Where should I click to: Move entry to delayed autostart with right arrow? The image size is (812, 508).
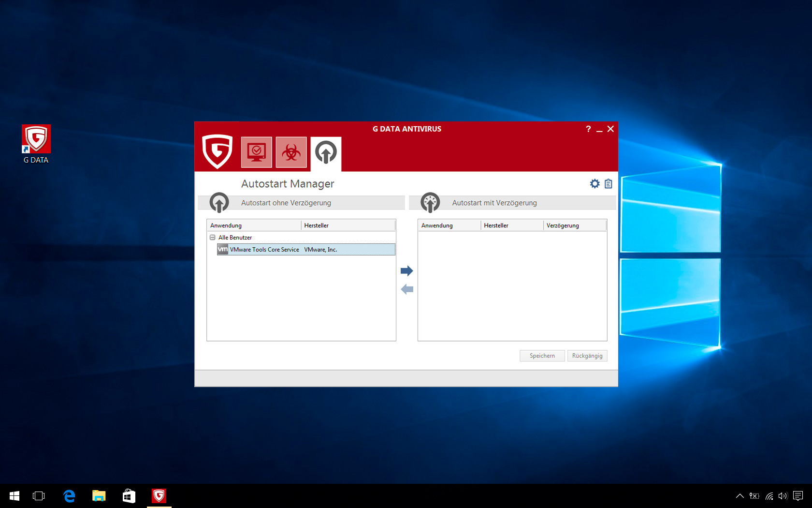406,271
